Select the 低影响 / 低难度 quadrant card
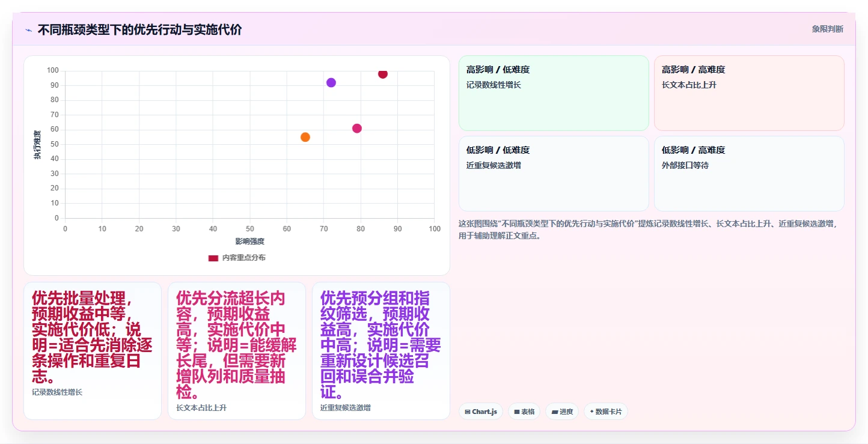The width and height of the screenshot is (868, 444). (554, 174)
